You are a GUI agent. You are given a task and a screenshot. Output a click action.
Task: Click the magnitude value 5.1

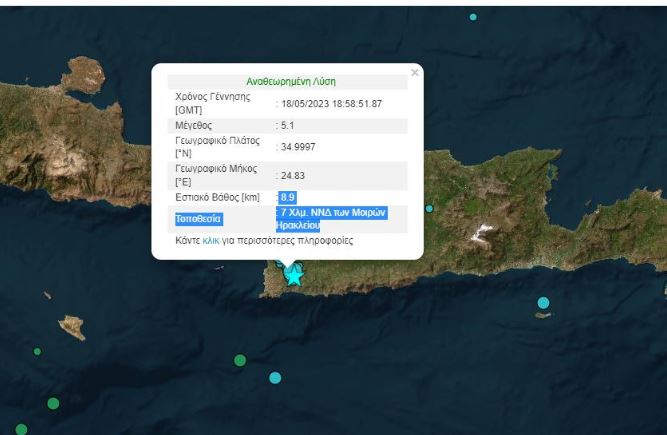click(x=287, y=126)
